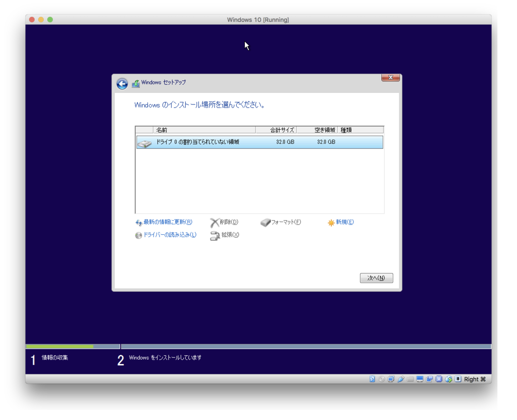
Task: Click the total size 32.0 GB cell
Action: pos(285,142)
